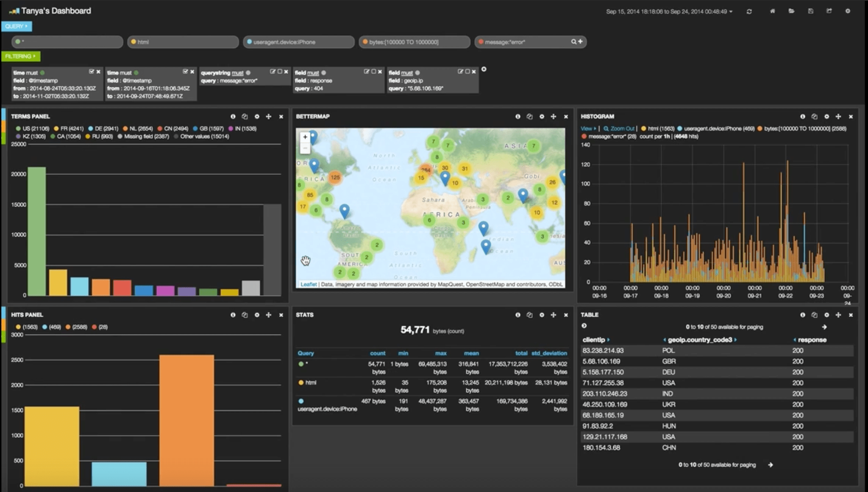The image size is (868, 492).
Task: Click the info icon on the Terms Panel
Action: point(234,116)
